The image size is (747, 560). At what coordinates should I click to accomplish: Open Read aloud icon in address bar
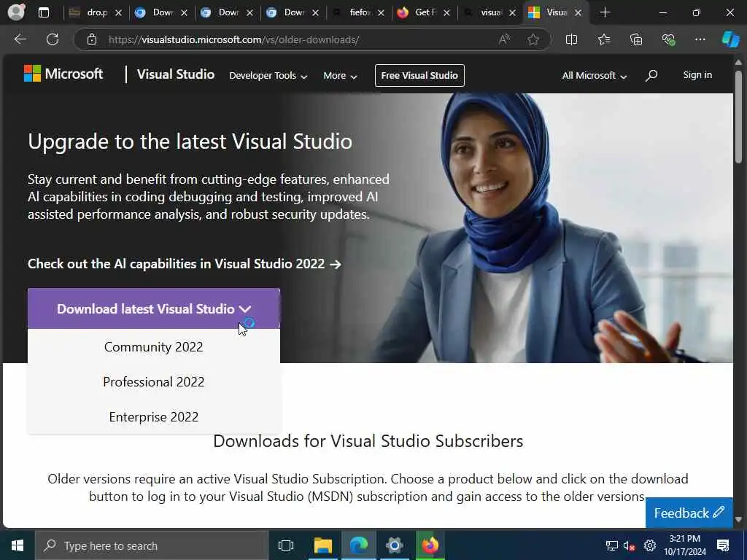tap(503, 39)
